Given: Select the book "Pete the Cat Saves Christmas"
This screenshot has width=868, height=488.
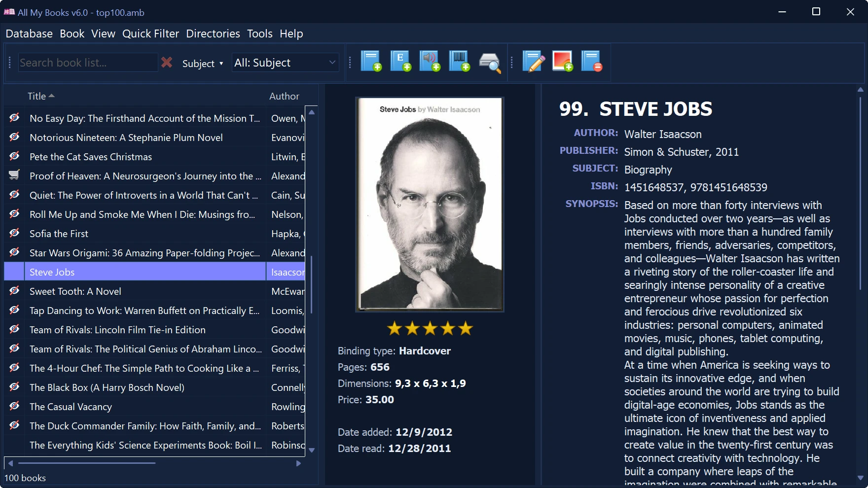Looking at the screenshot, I should (x=91, y=157).
